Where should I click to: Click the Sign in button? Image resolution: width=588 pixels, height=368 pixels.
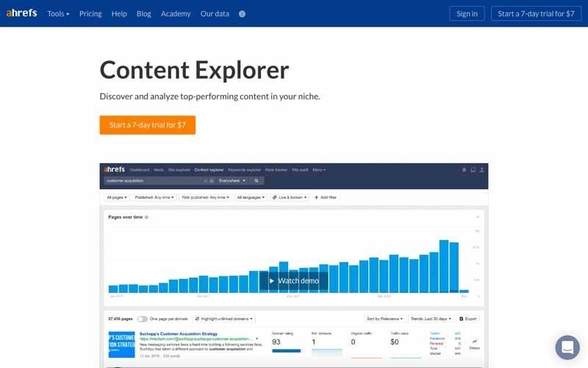click(x=467, y=14)
